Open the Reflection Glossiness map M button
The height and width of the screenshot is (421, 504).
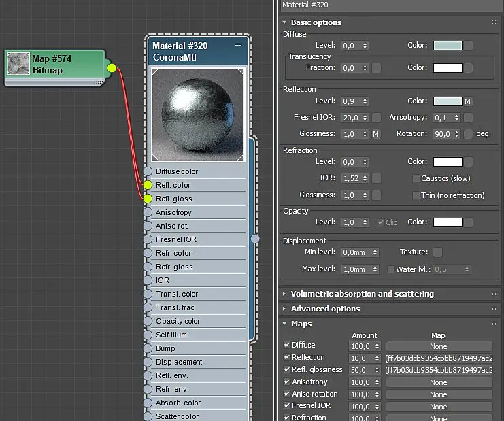point(375,134)
